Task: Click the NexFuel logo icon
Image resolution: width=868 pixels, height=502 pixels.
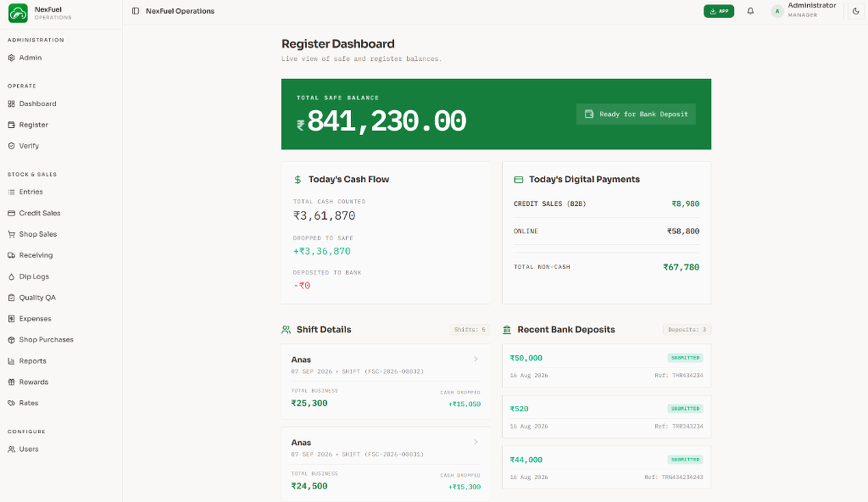Action: pyautogui.click(x=18, y=13)
